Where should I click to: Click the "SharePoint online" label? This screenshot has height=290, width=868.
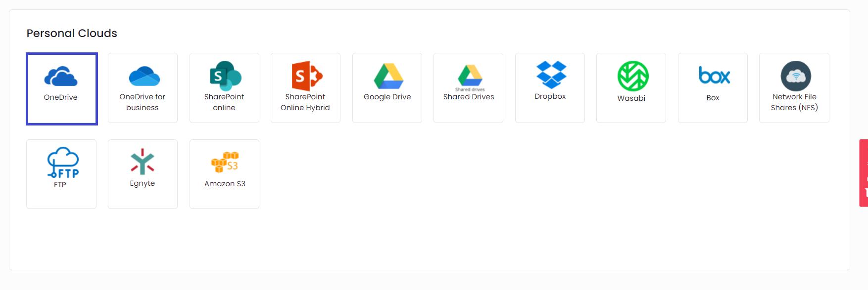coord(224,102)
